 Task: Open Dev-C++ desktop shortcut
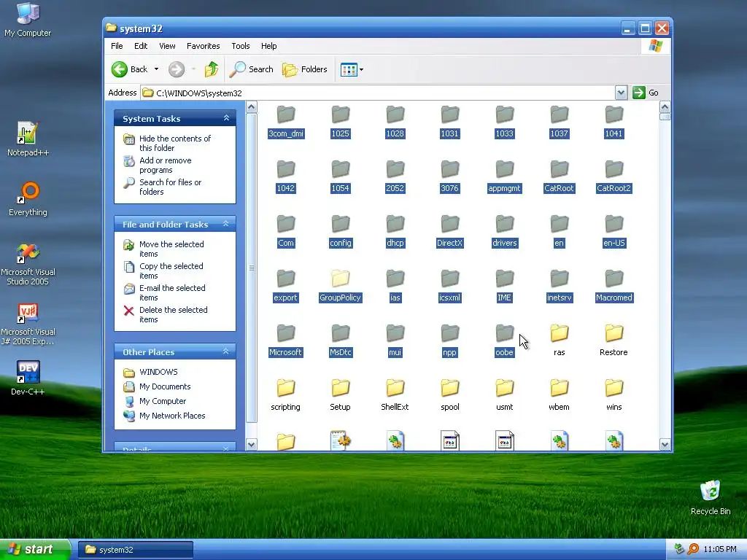coord(28,378)
